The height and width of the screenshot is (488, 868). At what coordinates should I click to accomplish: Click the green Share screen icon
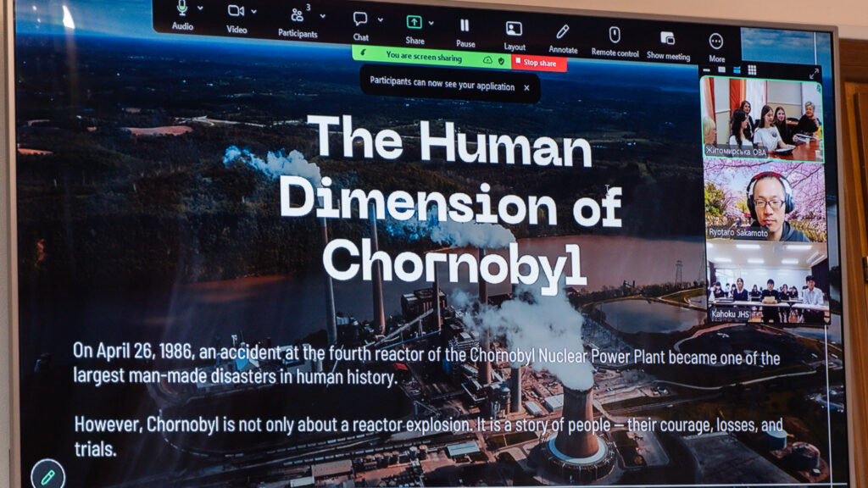pyautogui.click(x=414, y=22)
